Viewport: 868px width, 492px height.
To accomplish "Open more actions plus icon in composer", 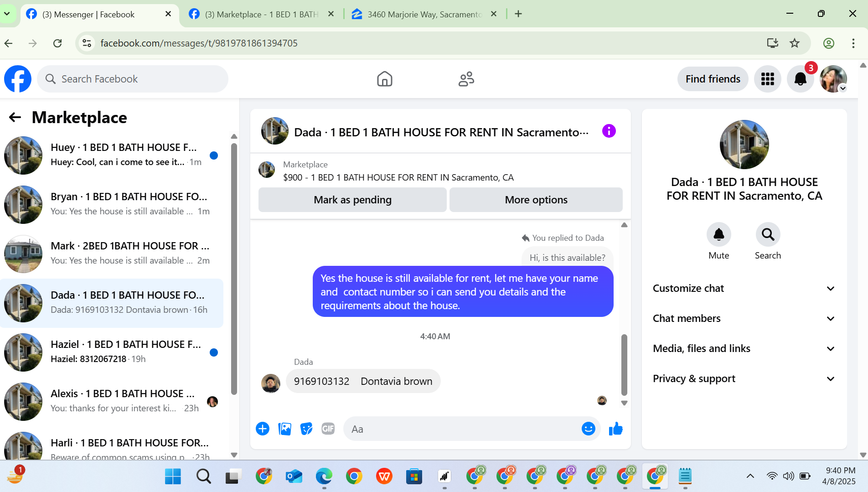I will (x=263, y=429).
